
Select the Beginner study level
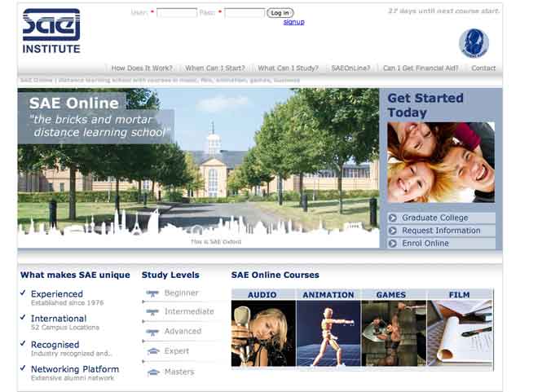[181, 293]
